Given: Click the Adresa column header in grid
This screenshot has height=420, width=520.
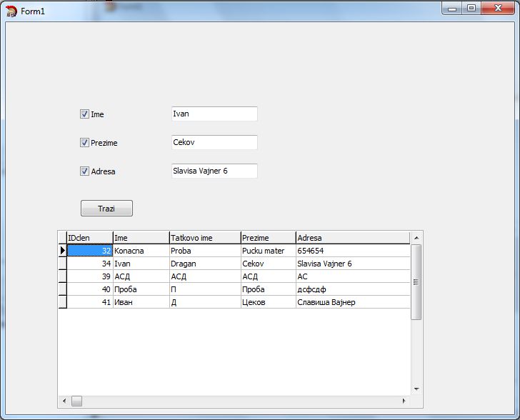Looking at the screenshot, I should pyautogui.click(x=352, y=238).
